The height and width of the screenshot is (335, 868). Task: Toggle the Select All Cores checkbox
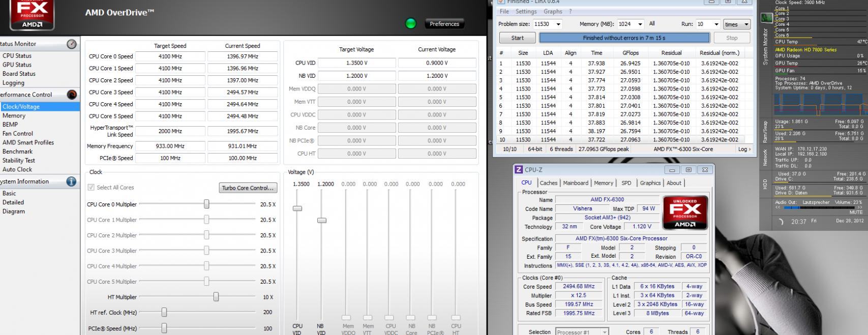tap(91, 188)
